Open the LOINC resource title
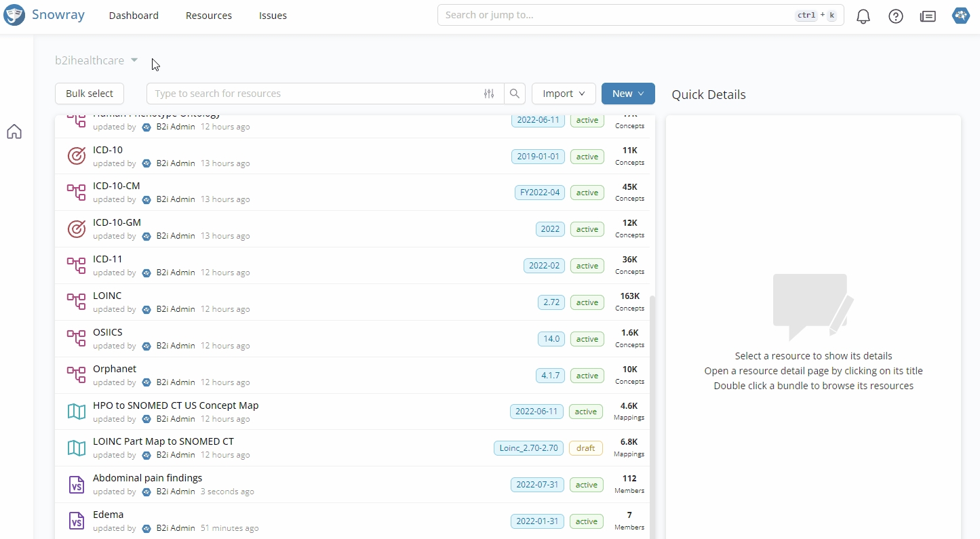 tap(107, 296)
